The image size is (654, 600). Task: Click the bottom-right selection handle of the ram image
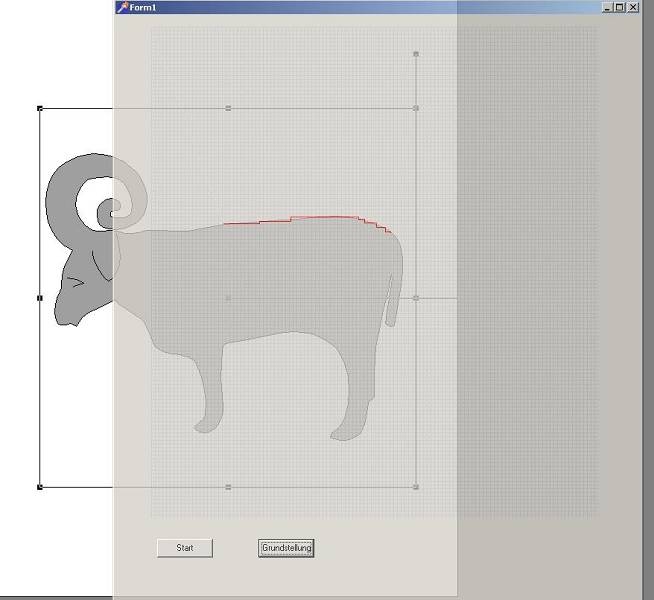(416, 487)
